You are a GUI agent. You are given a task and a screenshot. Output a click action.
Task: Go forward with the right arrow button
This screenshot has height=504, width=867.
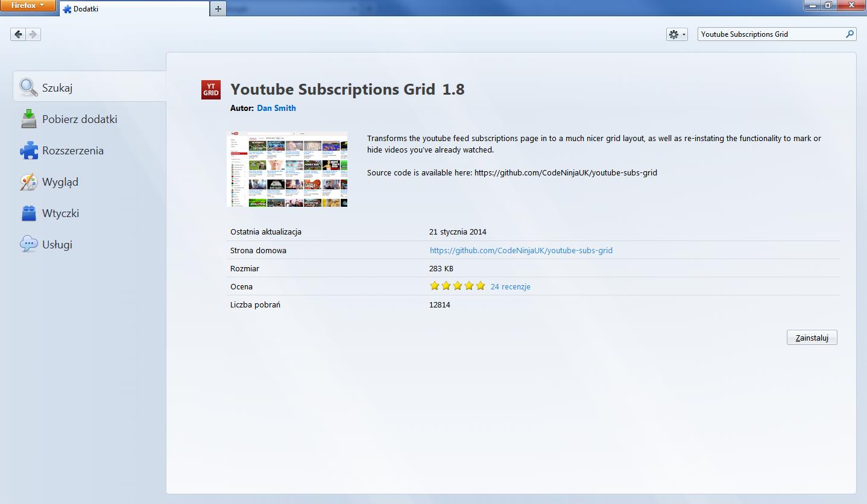[x=33, y=34]
